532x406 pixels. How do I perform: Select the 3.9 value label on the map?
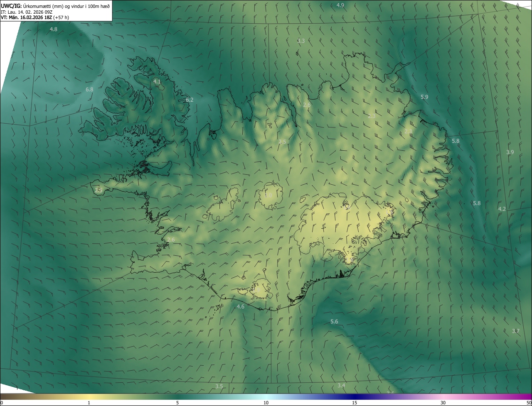point(510,152)
